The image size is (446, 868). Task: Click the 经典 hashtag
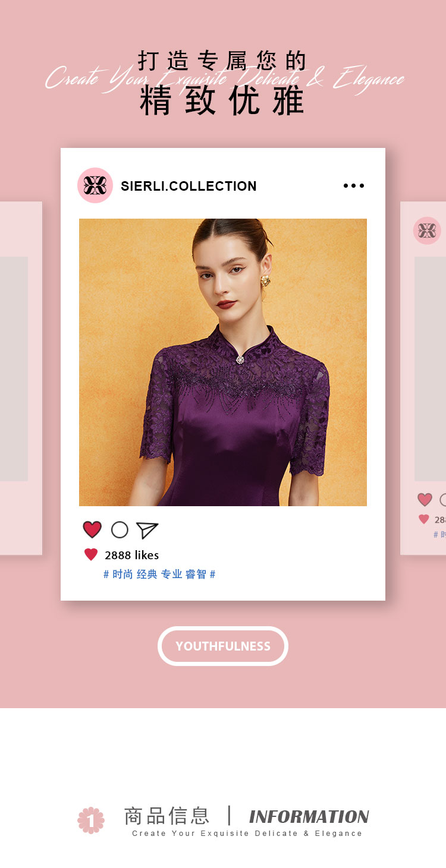click(147, 575)
